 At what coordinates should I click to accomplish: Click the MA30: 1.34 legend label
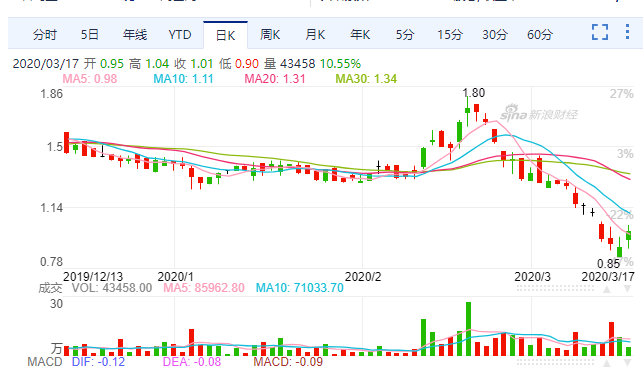point(366,78)
